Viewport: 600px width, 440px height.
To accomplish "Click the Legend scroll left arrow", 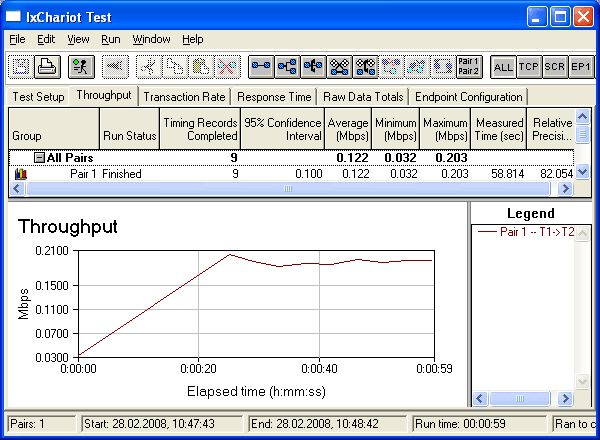I will 480,399.
